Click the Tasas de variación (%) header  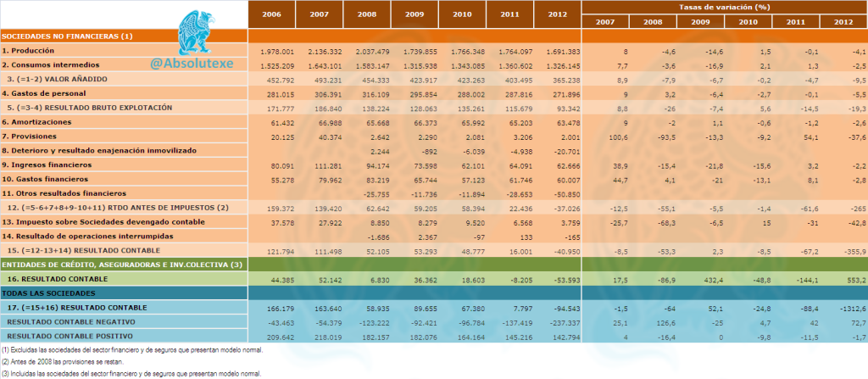pos(725,7)
